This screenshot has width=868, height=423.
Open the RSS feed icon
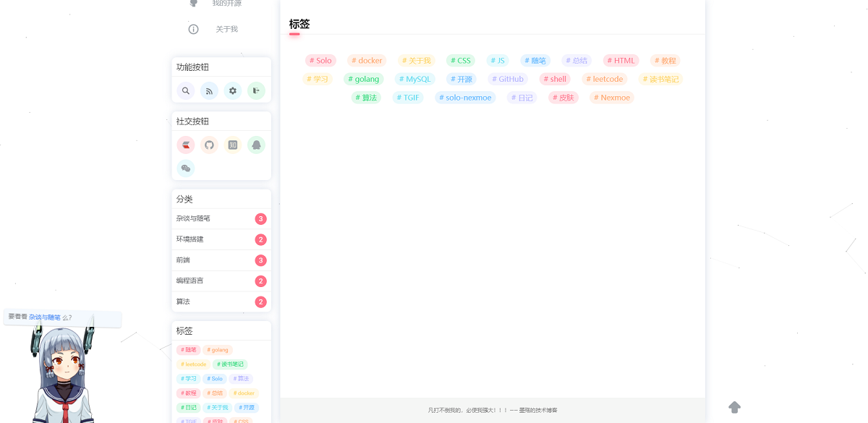(x=209, y=90)
